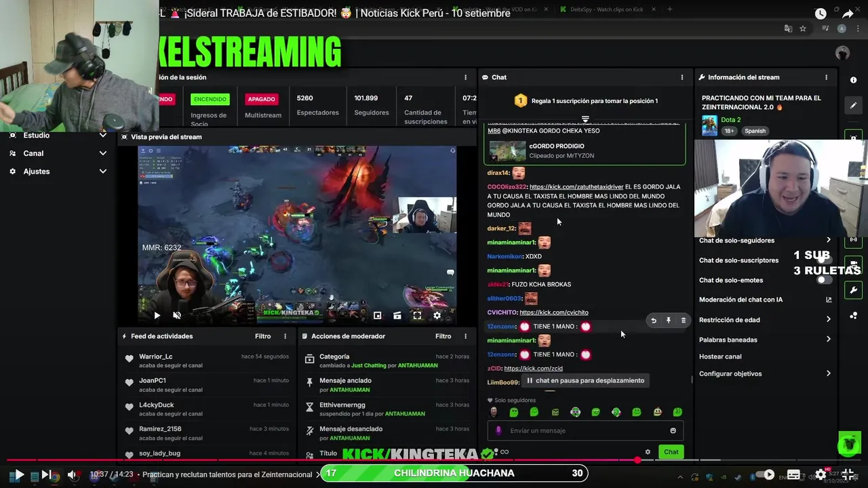Viewport: 868px width, 488px height.
Task: Open Filtro in Acciones de moderador
Action: tap(443, 336)
